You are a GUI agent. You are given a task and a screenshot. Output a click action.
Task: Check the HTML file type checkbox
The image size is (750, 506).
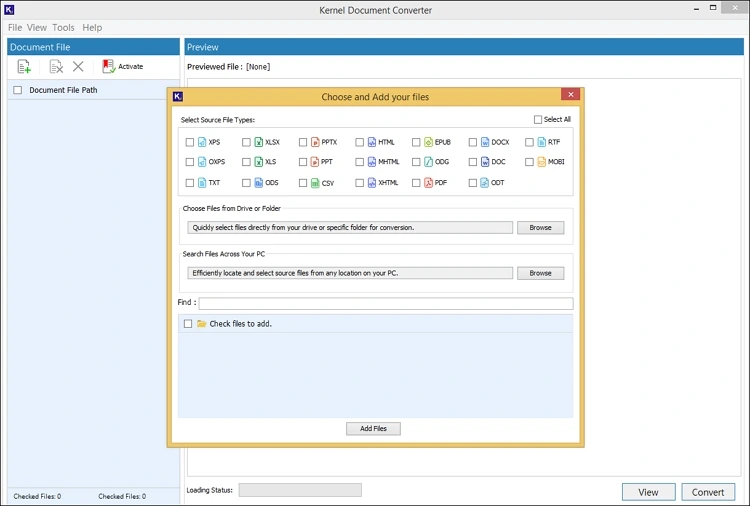[x=360, y=143]
